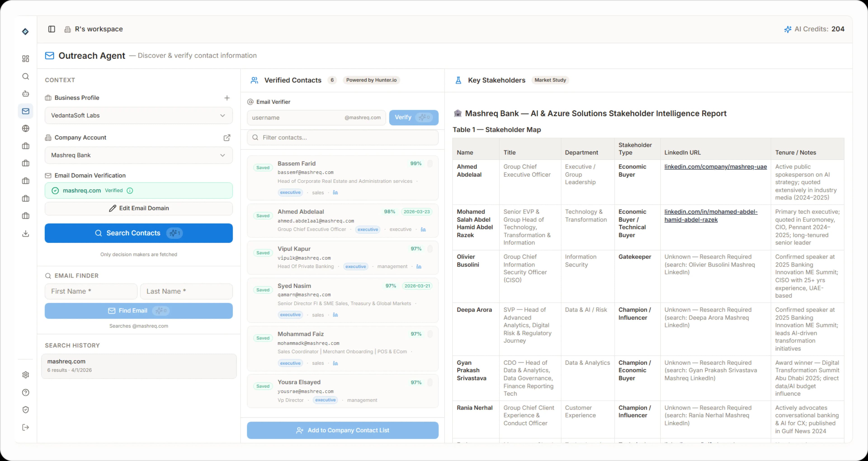Viewport: 868px width, 461px height.
Task: Open the globe icon in sidebar
Action: (x=26, y=128)
